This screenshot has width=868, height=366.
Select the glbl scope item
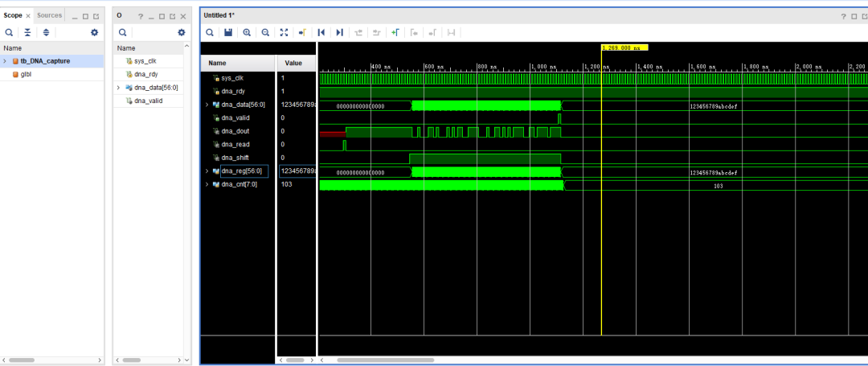tap(27, 74)
